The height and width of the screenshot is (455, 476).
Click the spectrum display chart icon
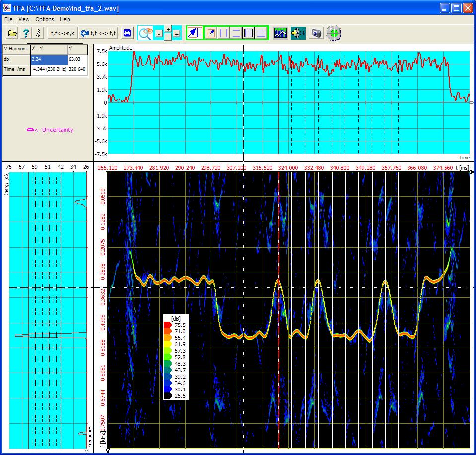280,33
